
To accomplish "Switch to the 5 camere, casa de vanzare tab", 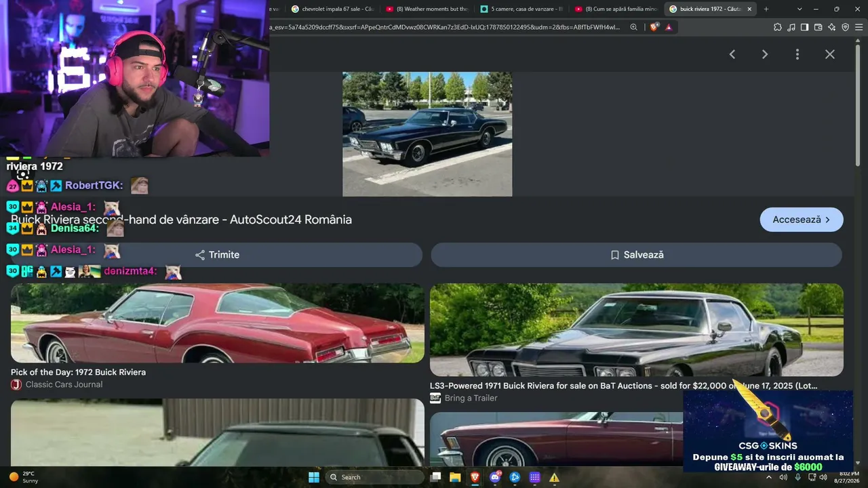I will (521, 9).
